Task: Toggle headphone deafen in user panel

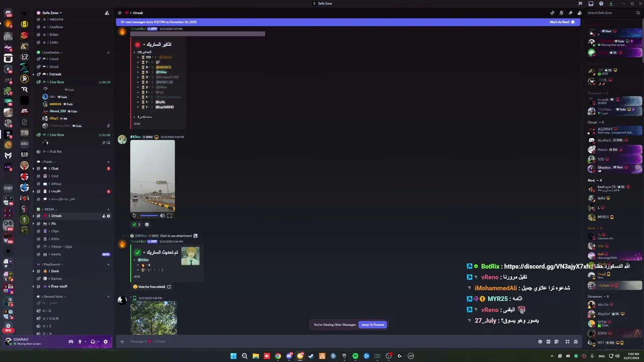Action: (93, 342)
